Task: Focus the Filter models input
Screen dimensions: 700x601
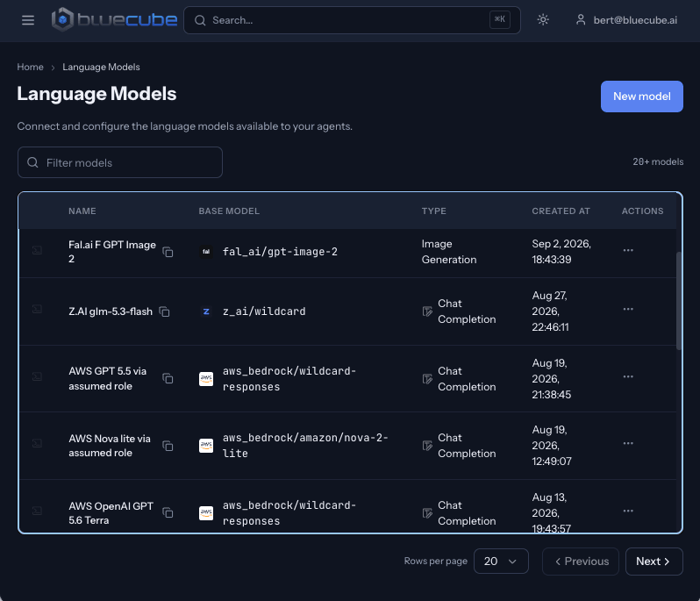Action: point(120,162)
